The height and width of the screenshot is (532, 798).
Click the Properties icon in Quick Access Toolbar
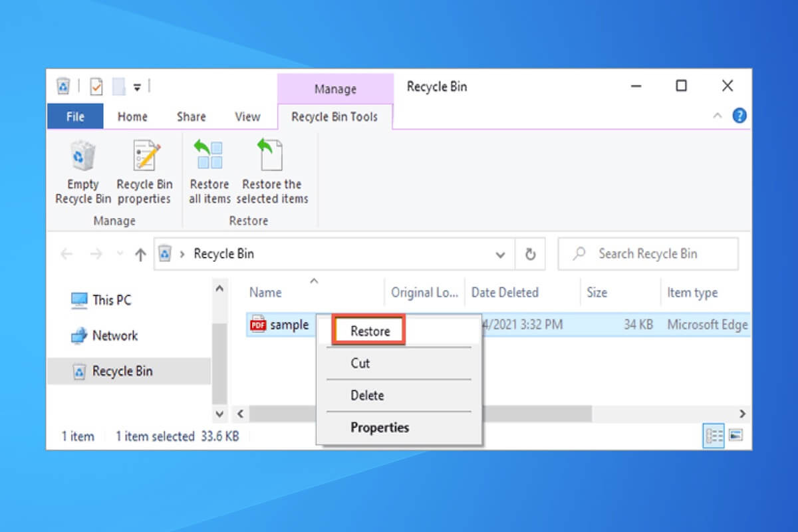96,86
